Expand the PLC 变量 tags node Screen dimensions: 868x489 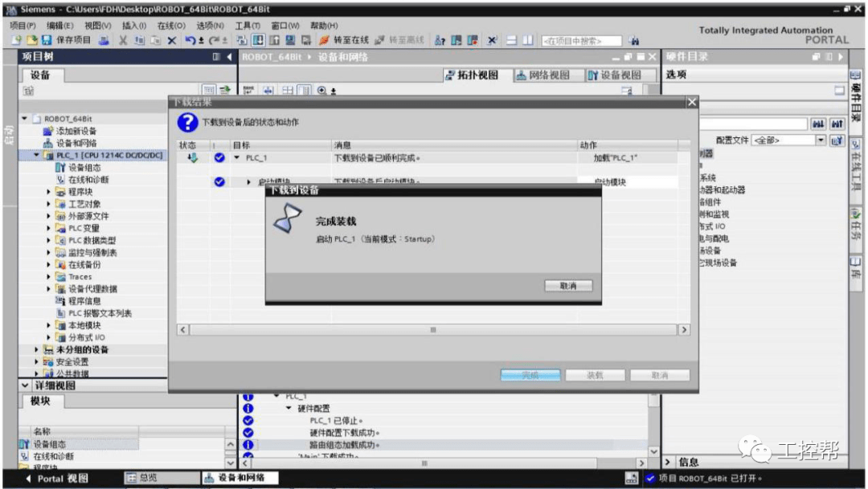49,228
